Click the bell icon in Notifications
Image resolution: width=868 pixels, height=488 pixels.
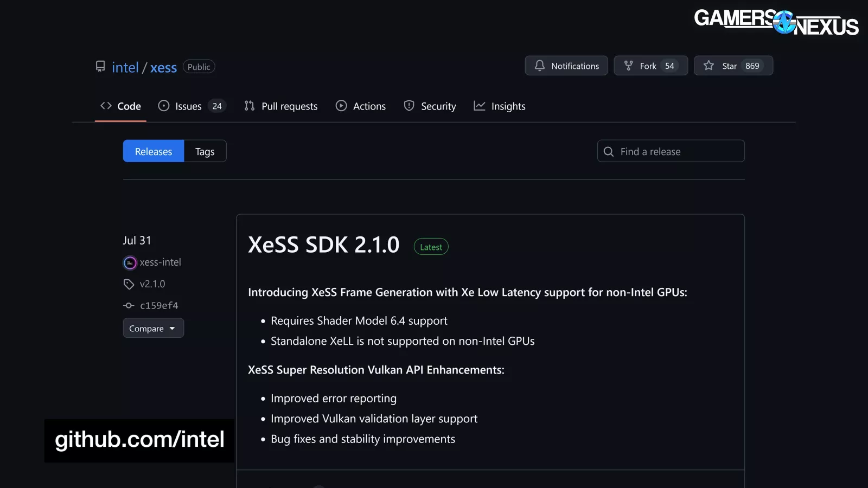click(x=539, y=66)
